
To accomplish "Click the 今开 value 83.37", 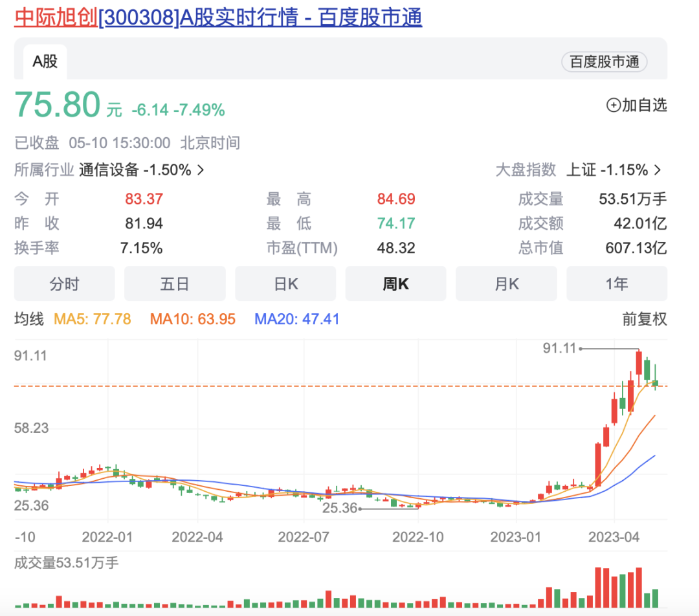I will click(144, 199).
